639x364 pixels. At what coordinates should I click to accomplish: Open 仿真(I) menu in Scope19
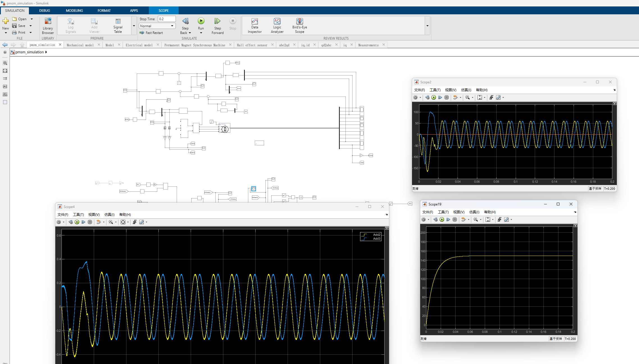click(x=474, y=212)
